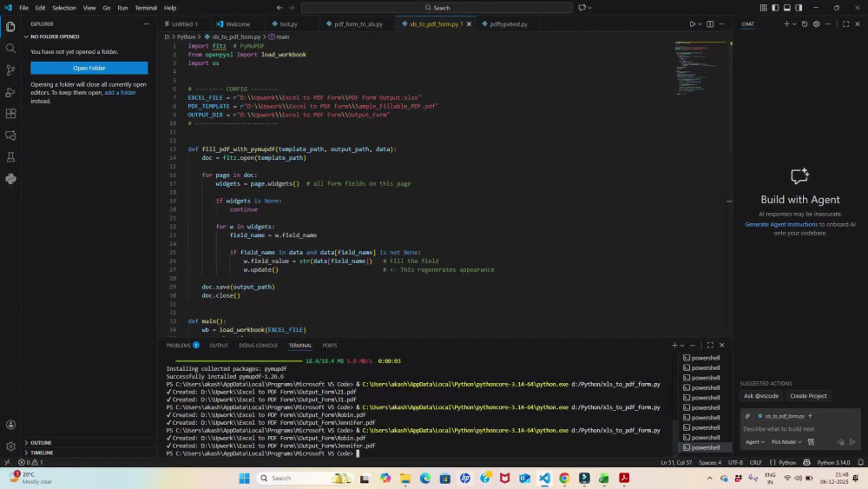
Task: Run the Python file with play icon
Action: point(692,23)
